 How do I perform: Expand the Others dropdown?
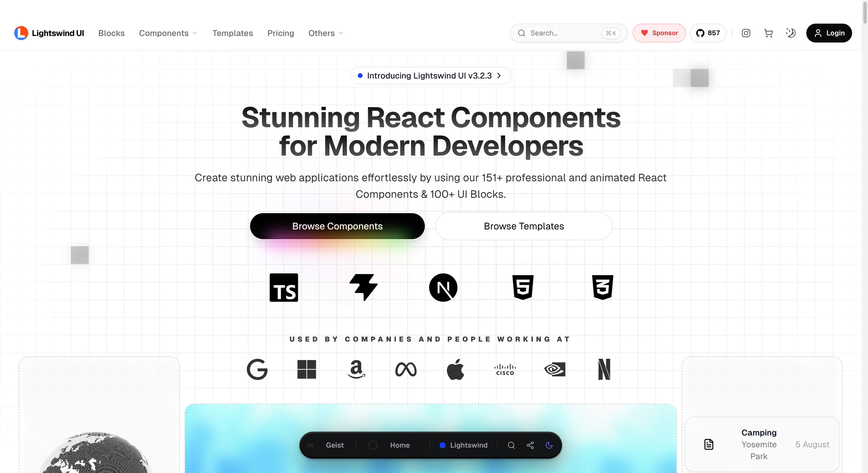[x=325, y=33]
